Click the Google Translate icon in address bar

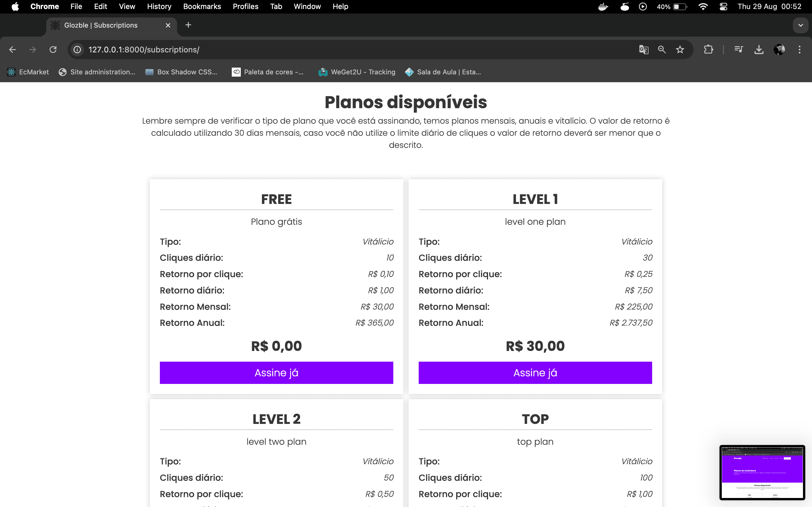point(644,50)
